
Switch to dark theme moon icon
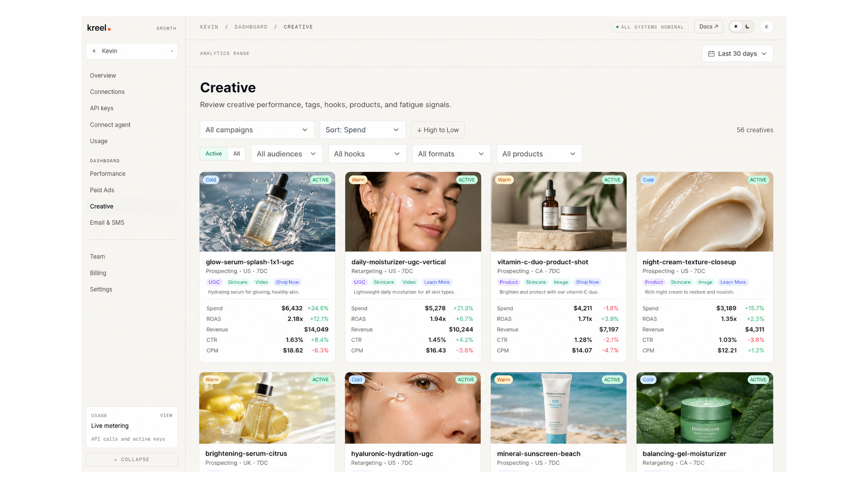pos(747,27)
